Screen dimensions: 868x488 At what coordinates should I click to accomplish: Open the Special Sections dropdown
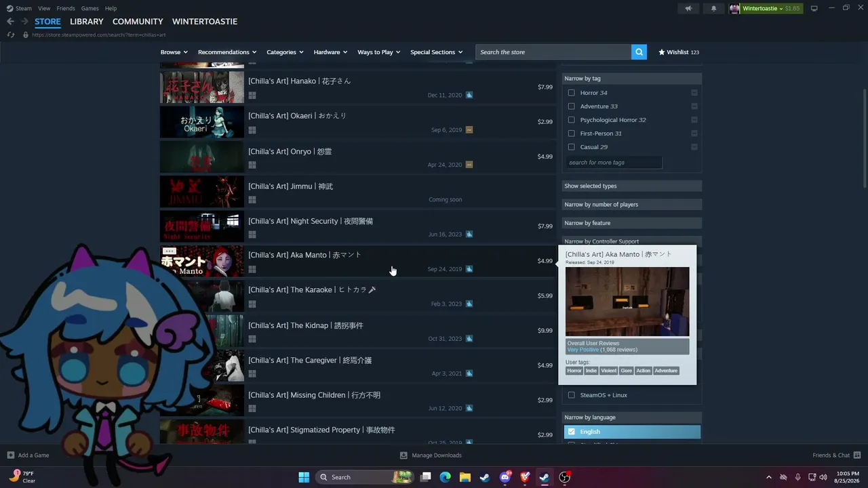436,52
